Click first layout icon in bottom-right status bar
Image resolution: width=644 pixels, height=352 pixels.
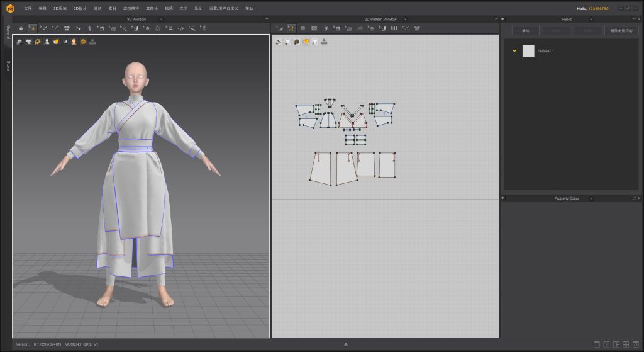(x=597, y=344)
